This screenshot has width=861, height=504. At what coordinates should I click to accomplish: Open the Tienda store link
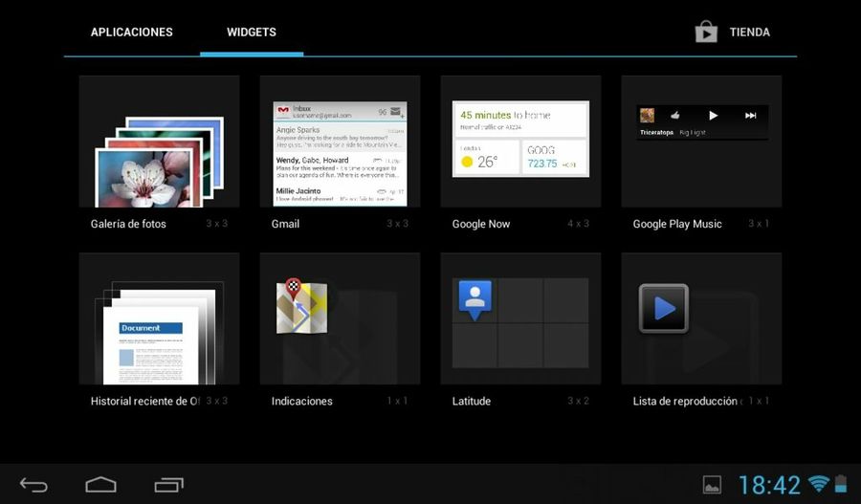pos(749,32)
